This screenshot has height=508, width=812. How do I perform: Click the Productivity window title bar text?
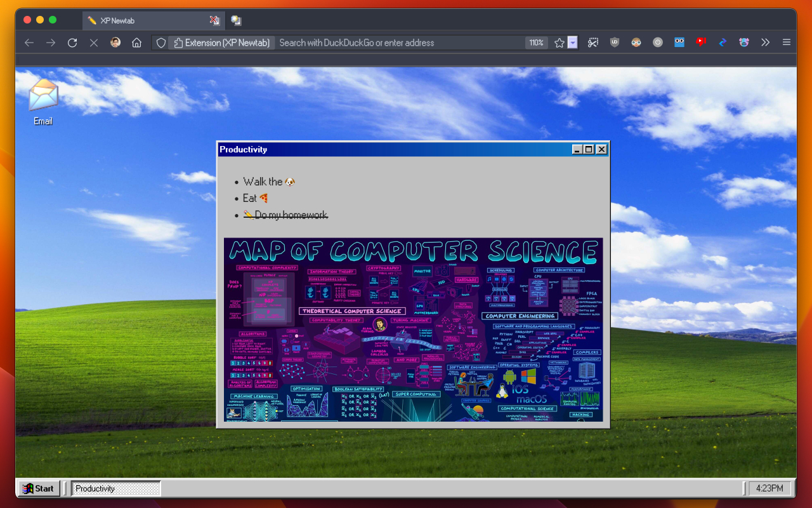tap(244, 149)
